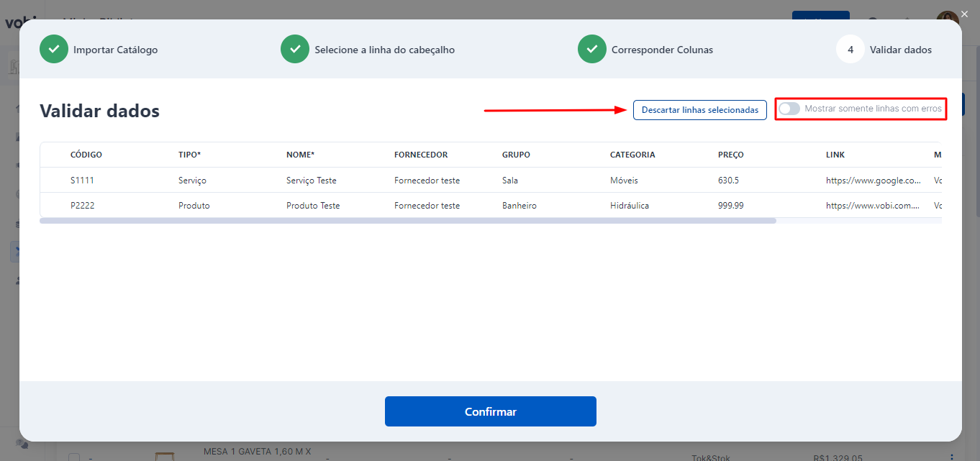Select the S1111 code cell
This screenshot has width=980, height=461.
click(x=82, y=181)
